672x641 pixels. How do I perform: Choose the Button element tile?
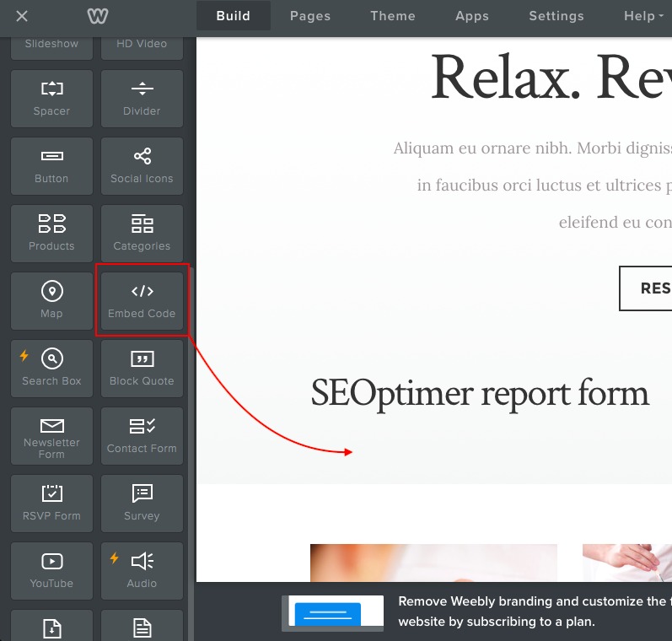51,166
